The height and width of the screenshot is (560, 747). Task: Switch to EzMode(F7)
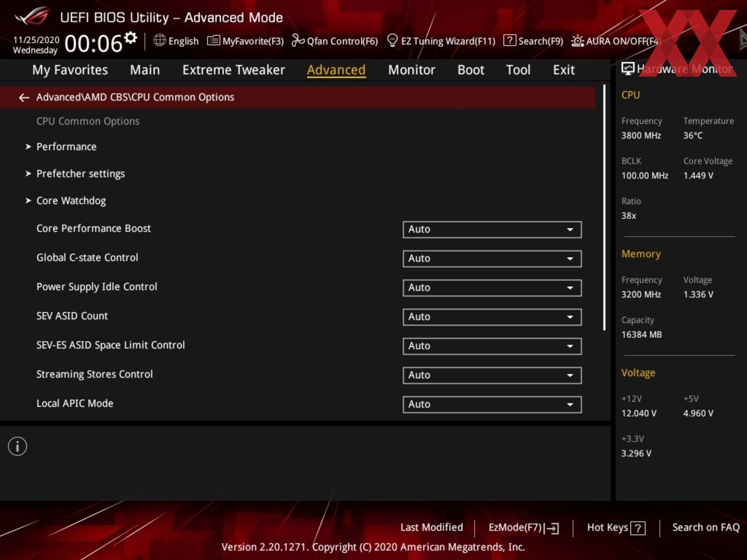(523, 528)
